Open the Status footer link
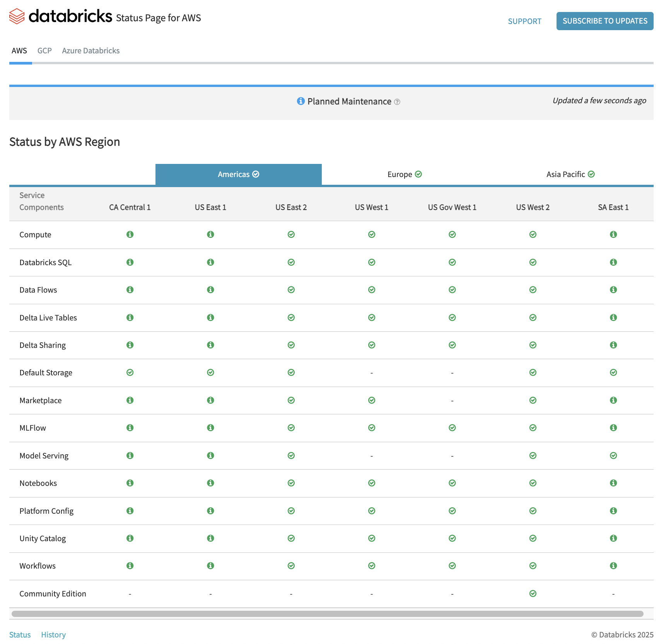The height and width of the screenshot is (644, 666). (20, 635)
